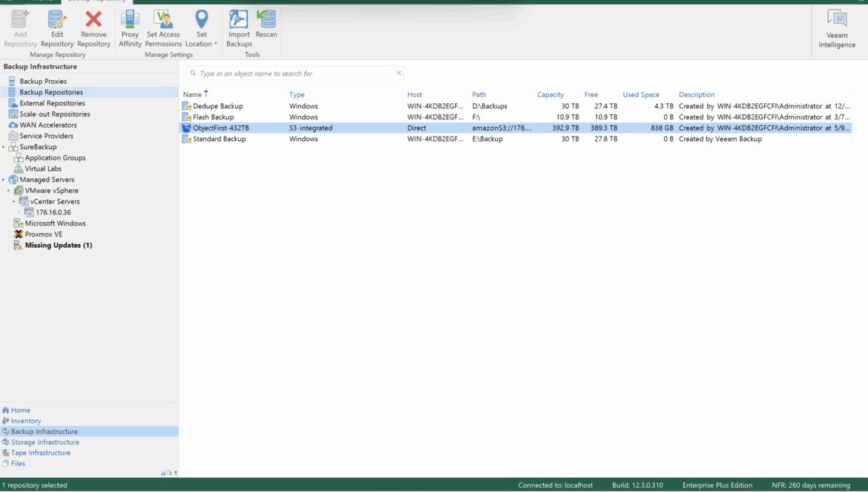Sort by the Free column header
Viewport: 868px width, 492px height.
tap(591, 95)
